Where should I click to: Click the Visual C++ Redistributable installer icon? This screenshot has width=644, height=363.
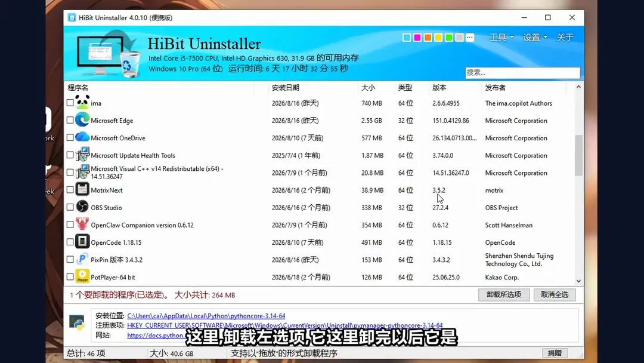[x=82, y=173]
